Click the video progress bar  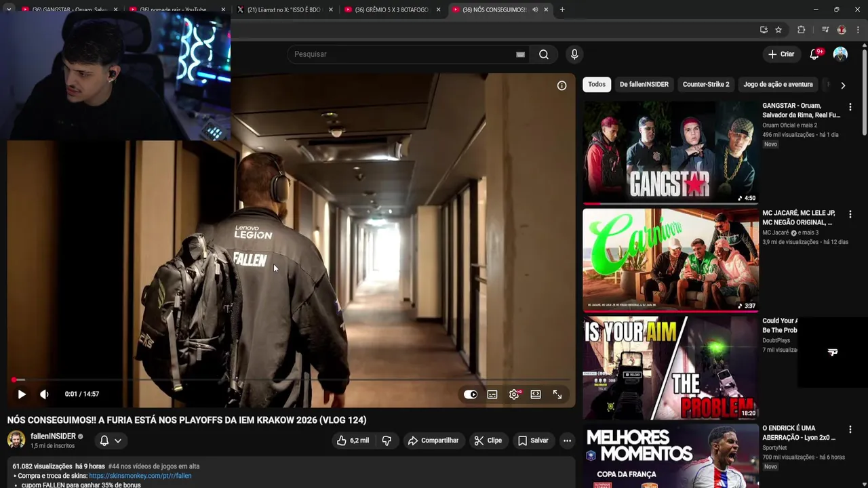click(x=292, y=380)
